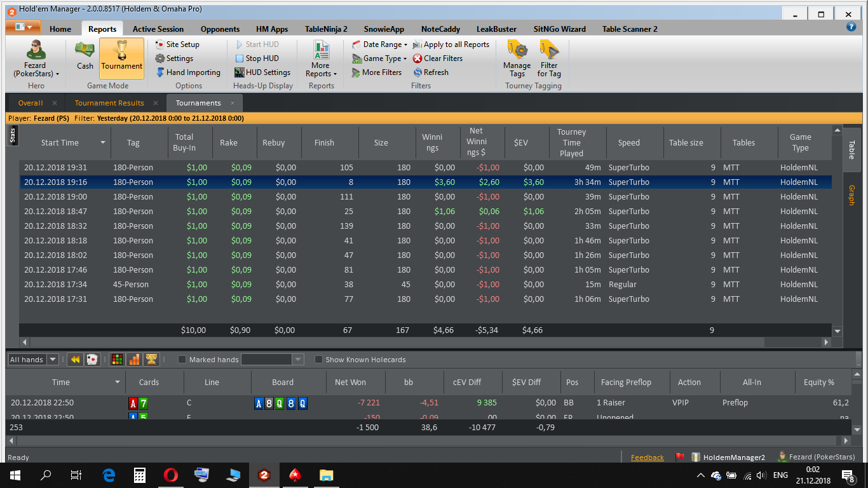Select the $1,06 winnings cell
The width and height of the screenshot is (868, 488).
[438, 212]
